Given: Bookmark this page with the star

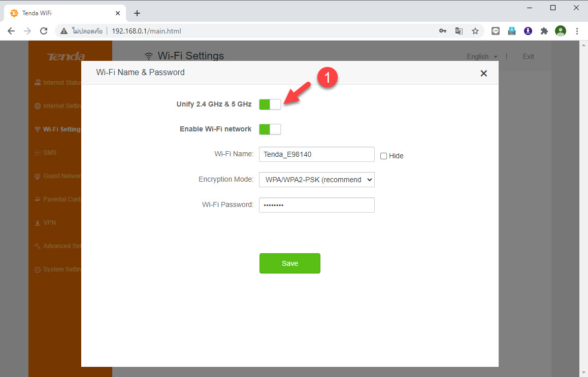Looking at the screenshot, I should (x=475, y=31).
